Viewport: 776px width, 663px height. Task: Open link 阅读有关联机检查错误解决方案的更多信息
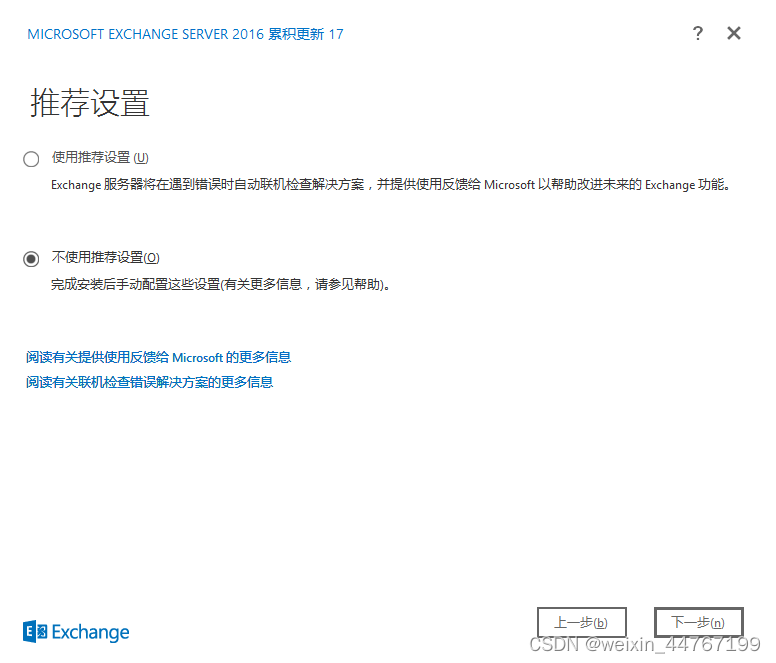[149, 382]
